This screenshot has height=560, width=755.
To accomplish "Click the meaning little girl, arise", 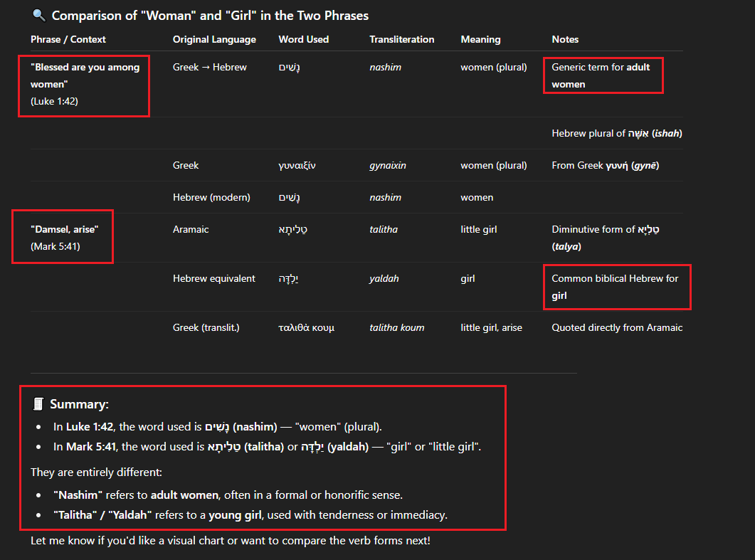I will [491, 328].
